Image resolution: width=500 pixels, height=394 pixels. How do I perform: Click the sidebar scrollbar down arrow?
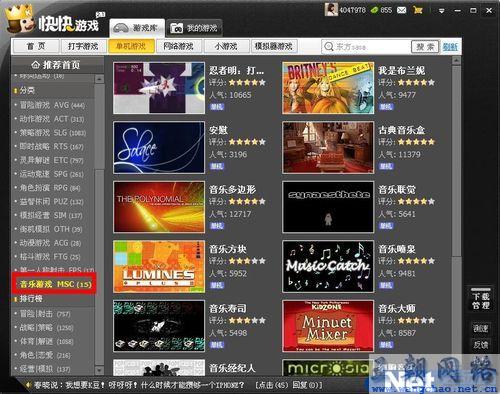point(99,370)
